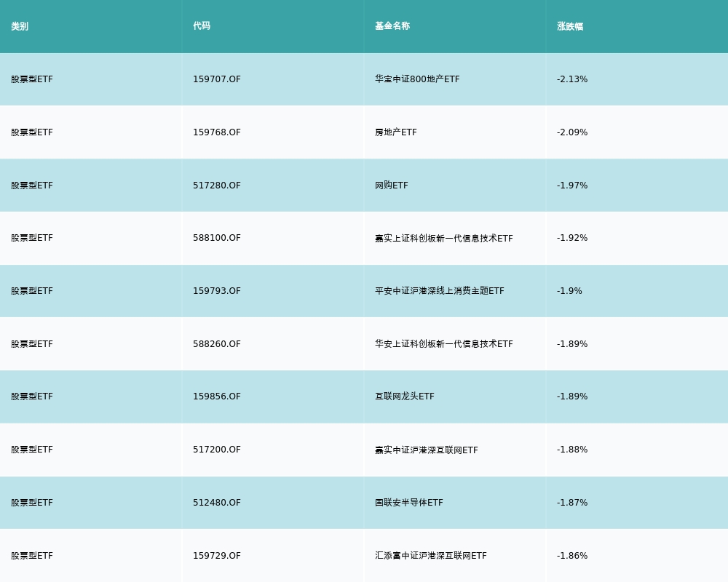Click 股票型ETF in the 159729.OF row

point(32,556)
